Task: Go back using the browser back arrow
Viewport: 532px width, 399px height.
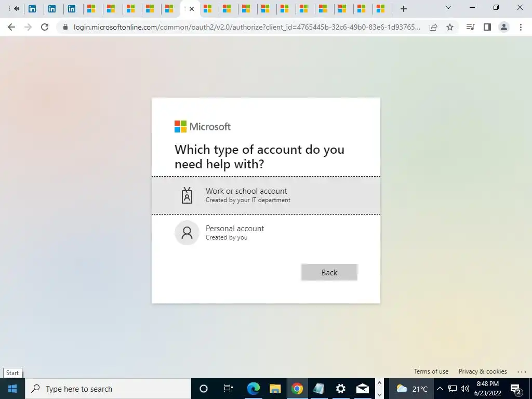Action: [x=11, y=27]
